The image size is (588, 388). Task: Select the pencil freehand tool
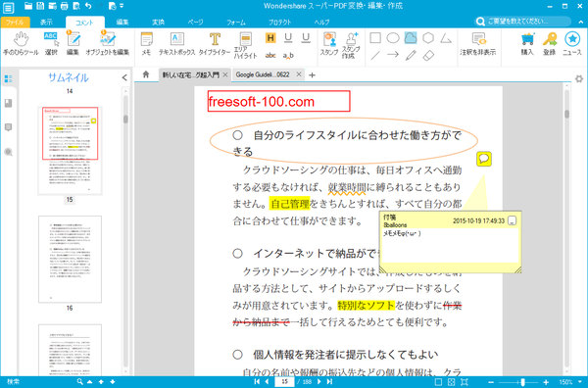pyautogui.click(x=411, y=56)
